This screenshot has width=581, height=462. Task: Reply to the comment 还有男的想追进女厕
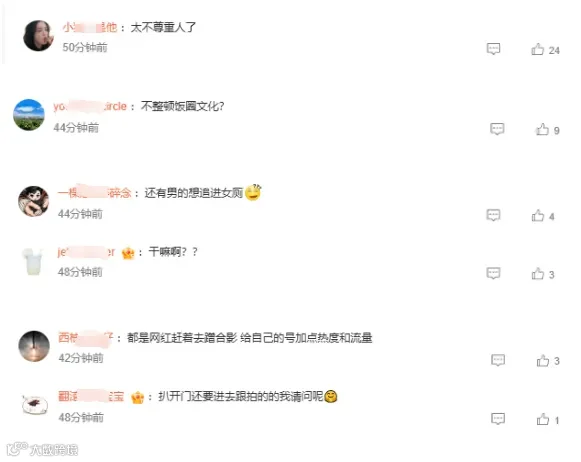coord(493,215)
